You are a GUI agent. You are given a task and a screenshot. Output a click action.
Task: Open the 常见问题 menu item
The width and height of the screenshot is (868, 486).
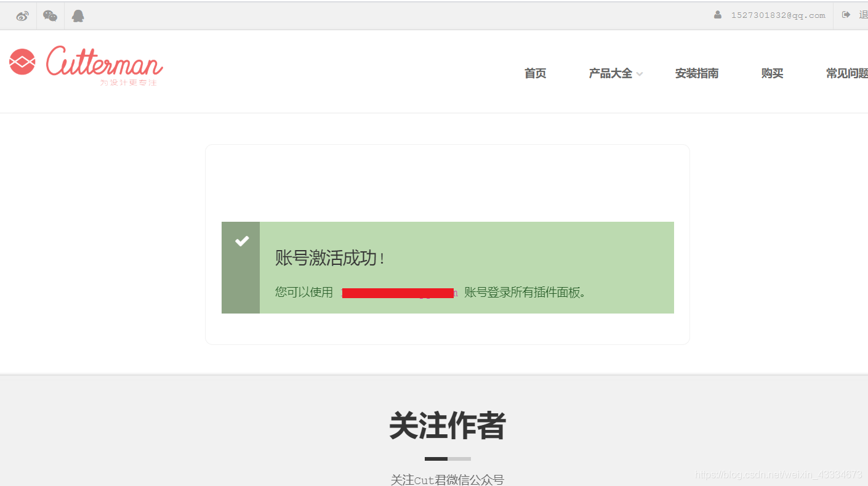click(x=847, y=73)
